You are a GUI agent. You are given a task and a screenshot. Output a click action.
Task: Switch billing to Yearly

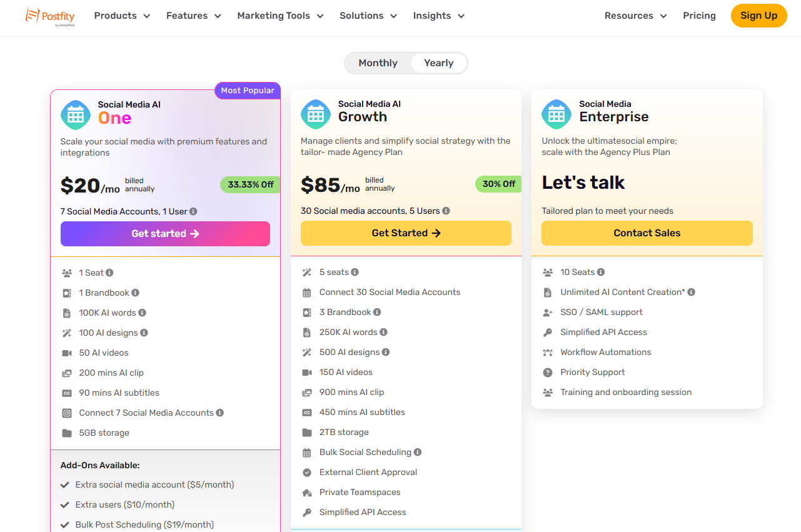pos(439,63)
